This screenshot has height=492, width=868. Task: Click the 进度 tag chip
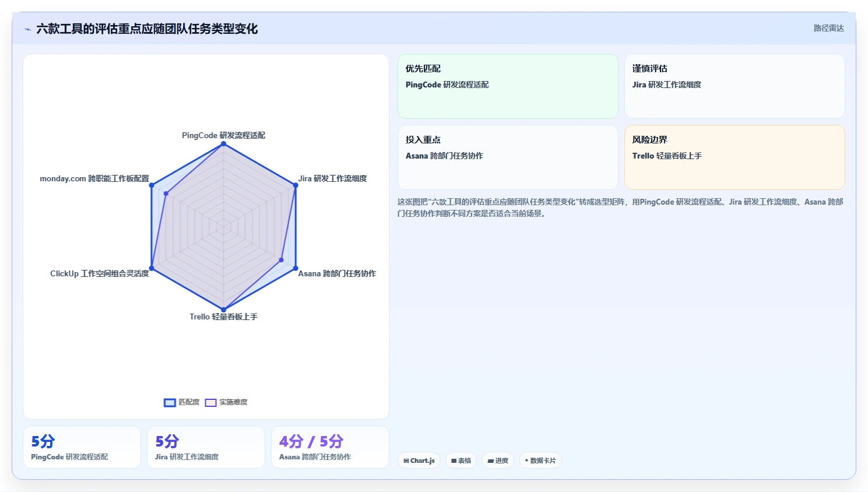point(498,461)
